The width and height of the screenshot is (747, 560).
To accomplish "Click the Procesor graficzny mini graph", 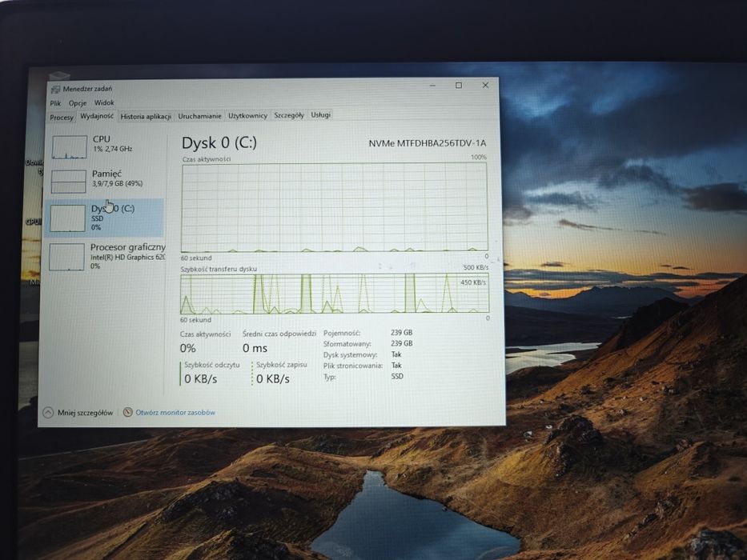I will (66, 257).
